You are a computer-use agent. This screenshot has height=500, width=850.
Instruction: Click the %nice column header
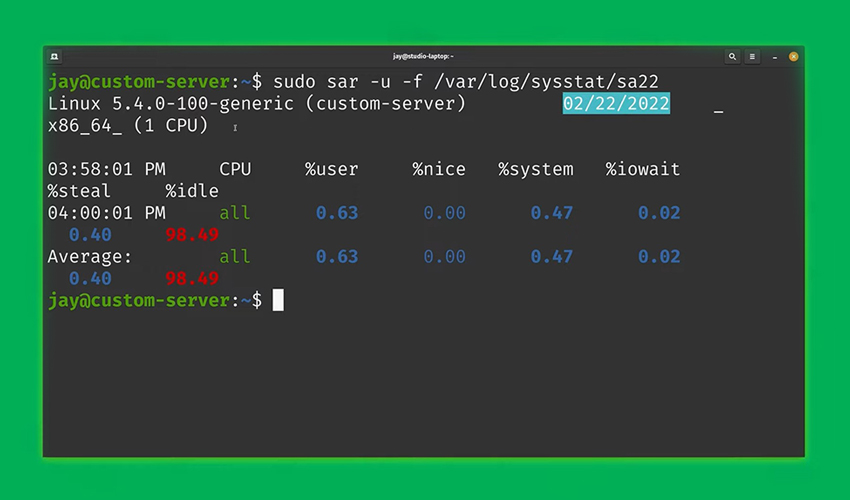439,169
